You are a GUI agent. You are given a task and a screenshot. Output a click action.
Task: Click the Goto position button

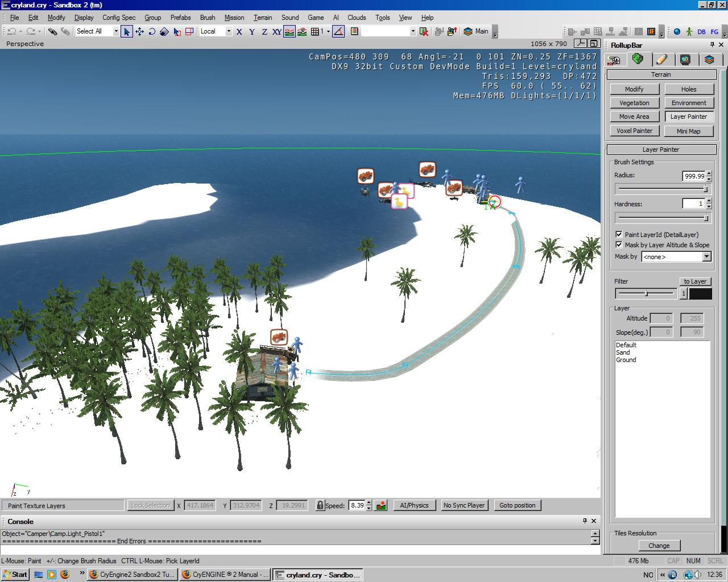coord(517,505)
